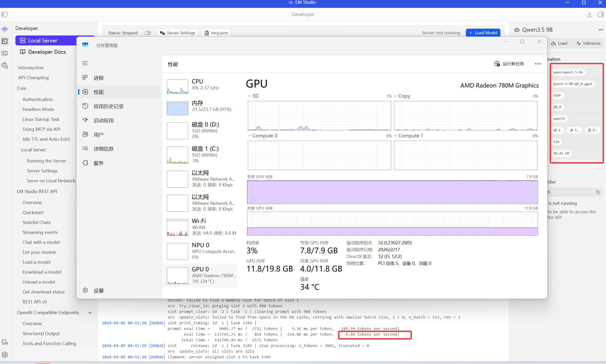The image size is (606, 364).
Task: Select Processes (进程) in Task Manager sidebar
Action: [99, 78]
